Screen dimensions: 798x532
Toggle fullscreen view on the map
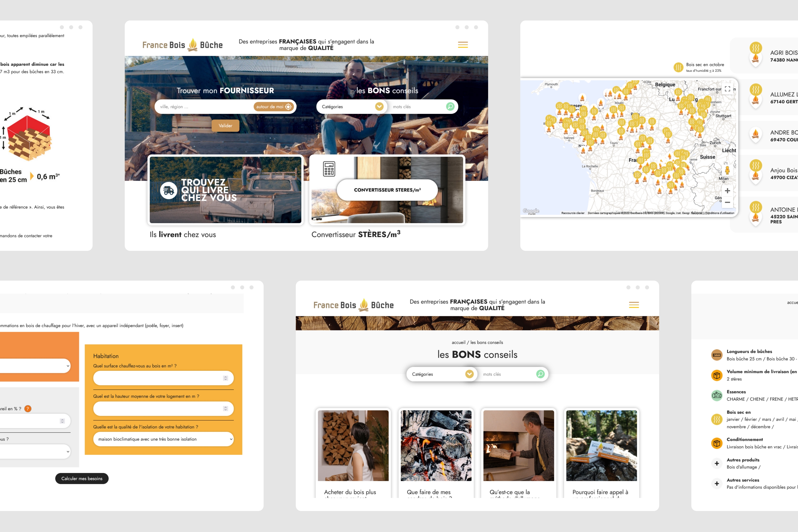click(727, 89)
